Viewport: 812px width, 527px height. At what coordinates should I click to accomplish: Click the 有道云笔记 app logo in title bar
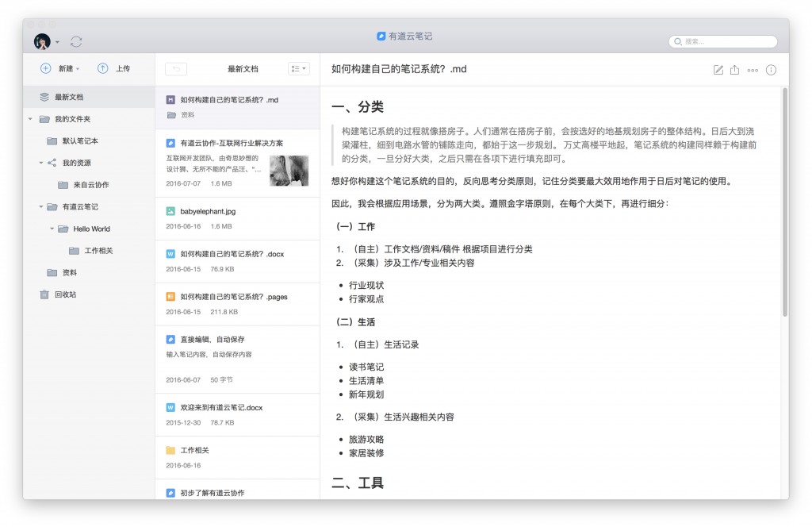tap(381, 36)
